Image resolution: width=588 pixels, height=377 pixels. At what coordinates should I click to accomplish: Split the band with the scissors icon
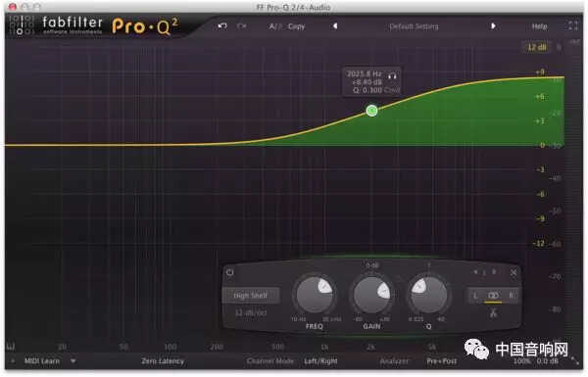coord(493,312)
